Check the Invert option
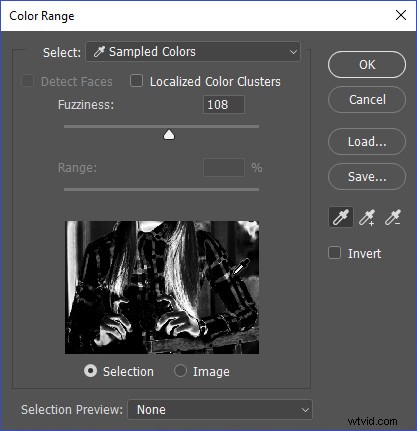Image resolution: width=417 pixels, height=431 pixels. click(x=334, y=253)
